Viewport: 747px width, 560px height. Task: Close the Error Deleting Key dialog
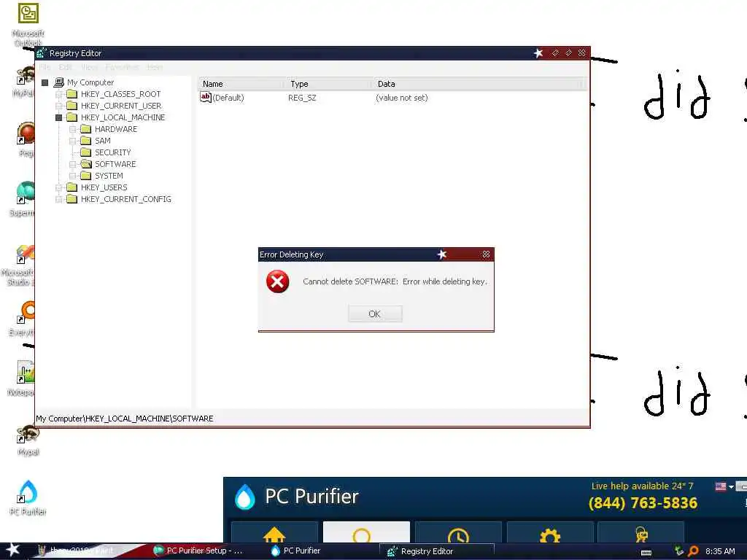[486, 254]
